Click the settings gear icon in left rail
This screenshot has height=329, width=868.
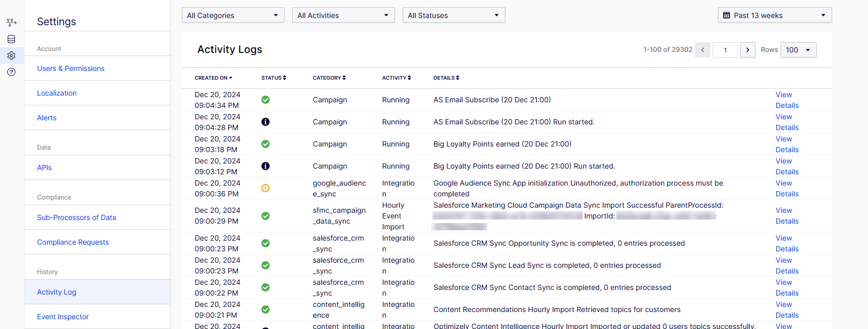click(x=11, y=56)
